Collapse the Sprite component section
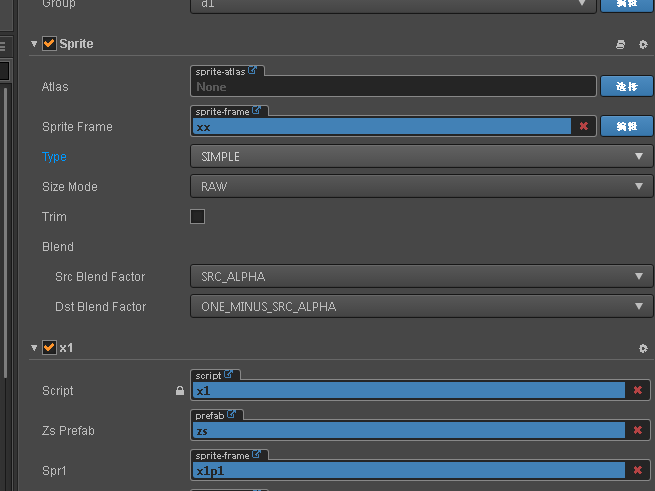Screen dimensions: 655x491 [x=34, y=44]
